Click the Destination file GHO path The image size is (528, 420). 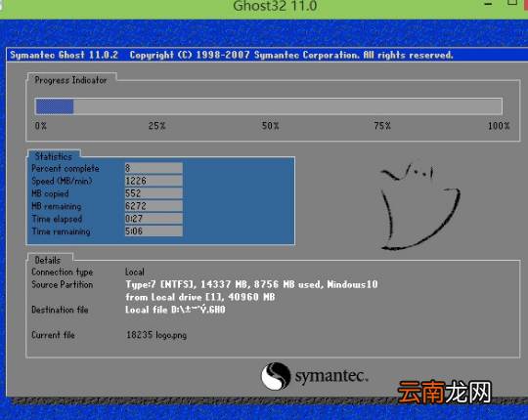(175, 310)
